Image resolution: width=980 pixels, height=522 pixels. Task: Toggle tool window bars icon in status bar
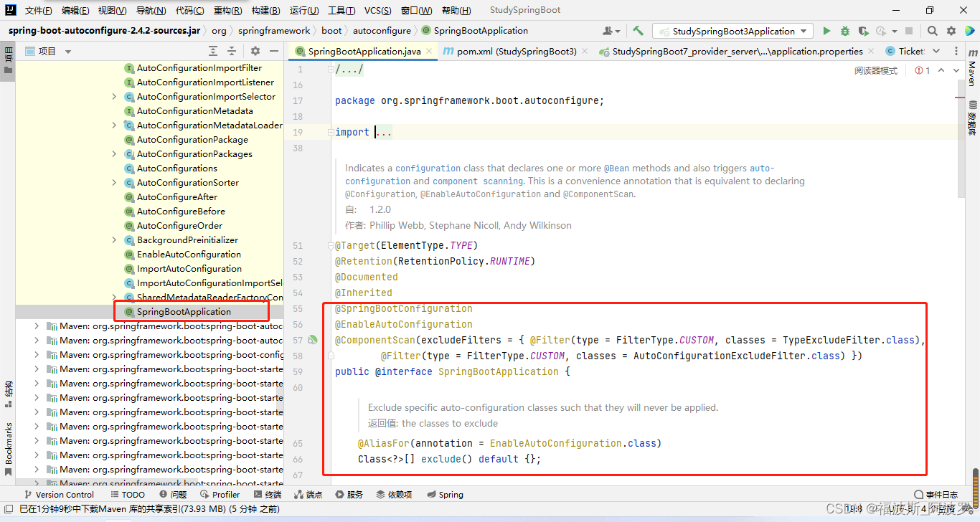click(8, 508)
